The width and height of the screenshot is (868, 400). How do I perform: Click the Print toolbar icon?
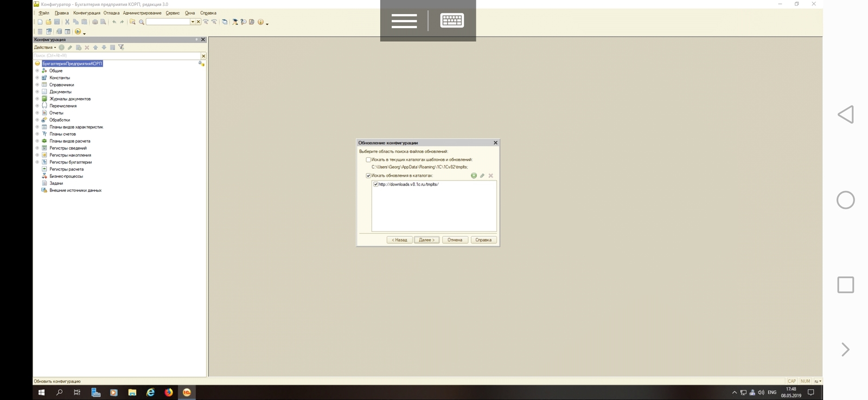pos(95,22)
